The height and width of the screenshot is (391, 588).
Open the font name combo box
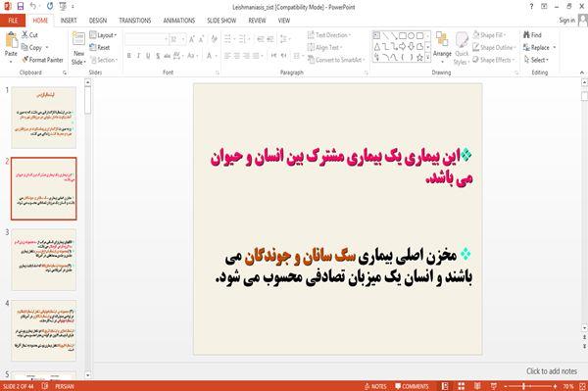[147, 39]
